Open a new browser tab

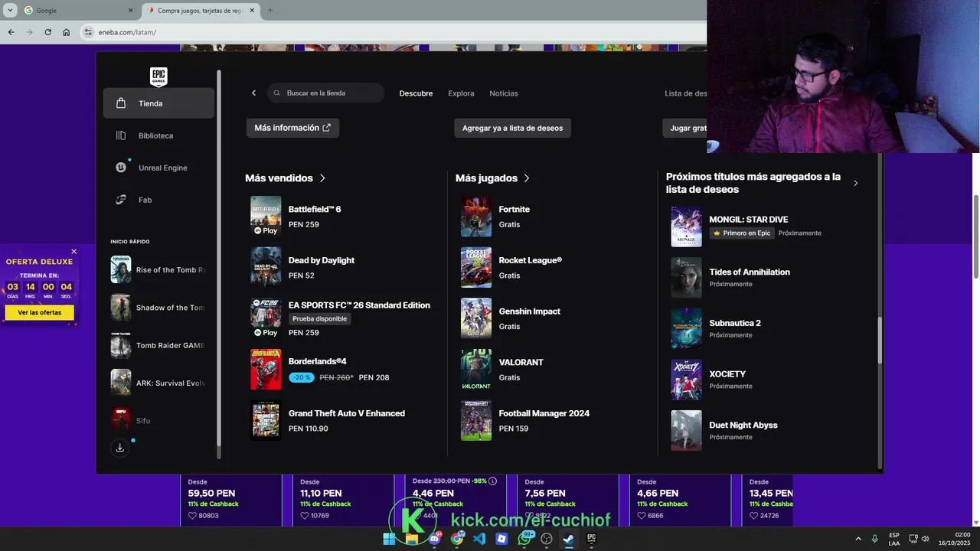click(x=269, y=10)
